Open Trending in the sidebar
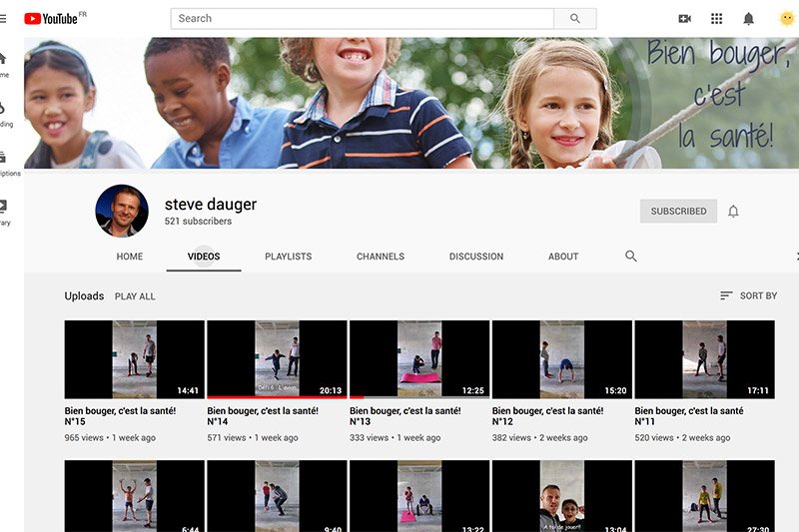The image size is (799, 532). pos(4,114)
